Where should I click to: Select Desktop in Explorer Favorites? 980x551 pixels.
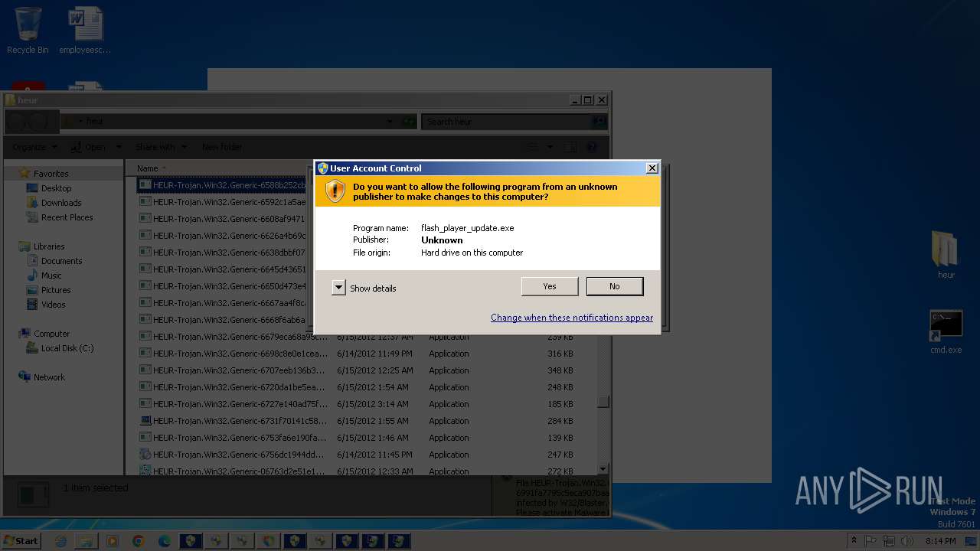[56, 188]
